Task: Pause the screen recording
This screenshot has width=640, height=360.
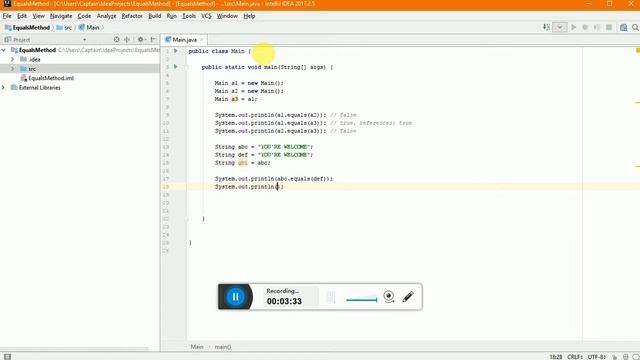Action: (x=235, y=297)
